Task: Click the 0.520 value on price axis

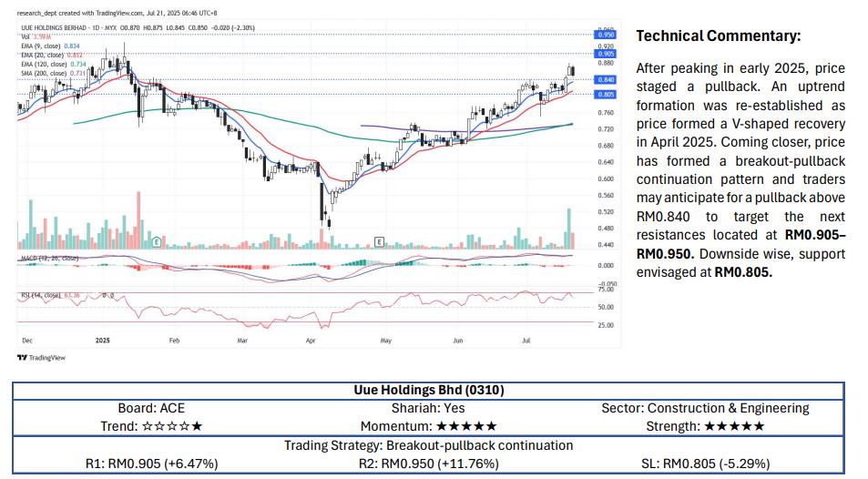Action: (607, 212)
